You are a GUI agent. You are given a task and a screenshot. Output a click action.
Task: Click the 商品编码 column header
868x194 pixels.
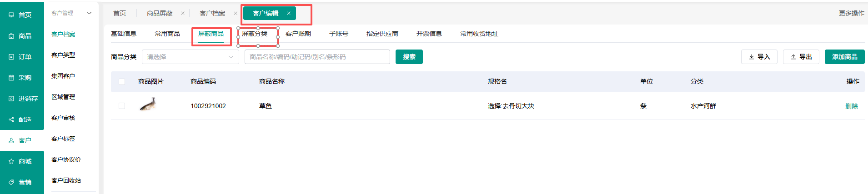pyautogui.click(x=203, y=81)
